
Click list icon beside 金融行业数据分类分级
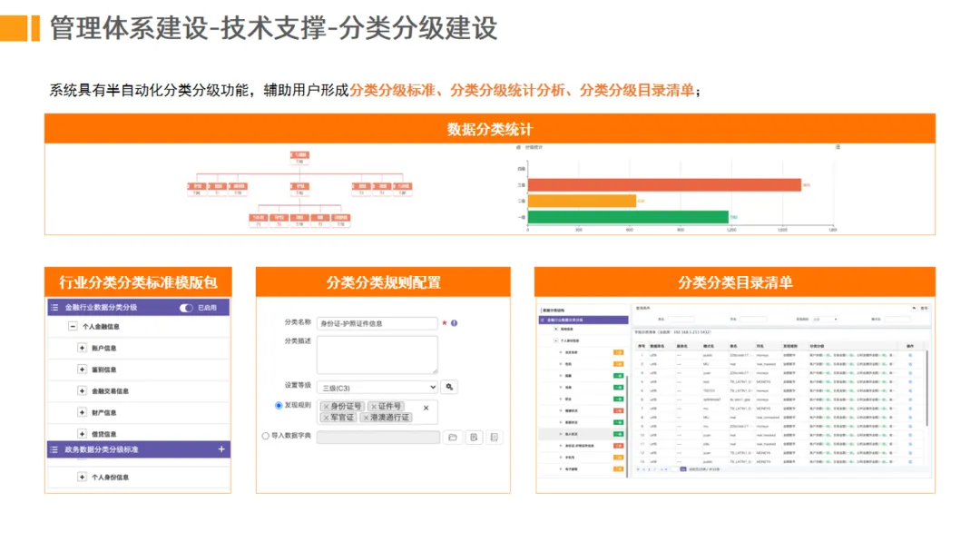pyautogui.click(x=55, y=308)
